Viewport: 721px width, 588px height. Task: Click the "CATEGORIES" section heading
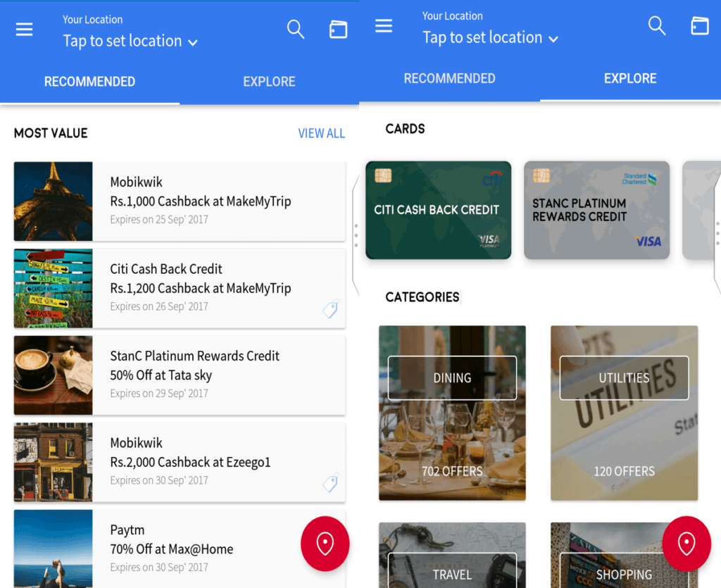(422, 297)
